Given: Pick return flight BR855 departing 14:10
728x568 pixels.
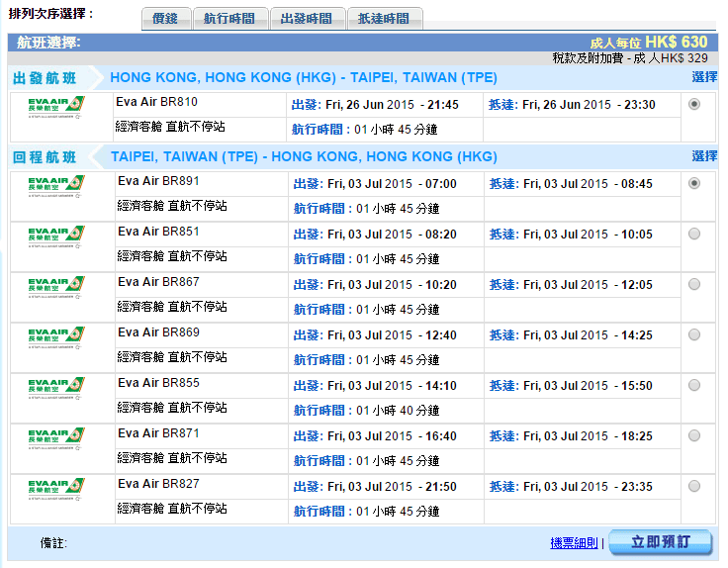Looking at the screenshot, I should [693, 385].
